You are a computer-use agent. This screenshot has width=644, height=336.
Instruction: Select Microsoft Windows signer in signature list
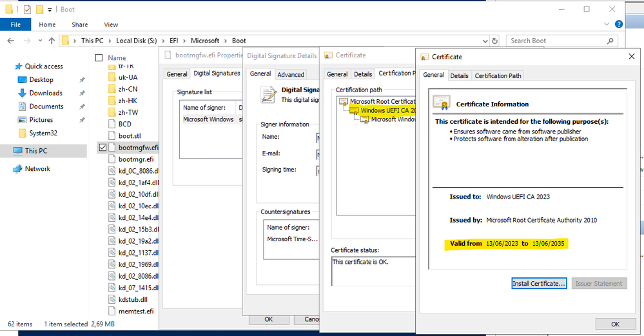pos(211,119)
